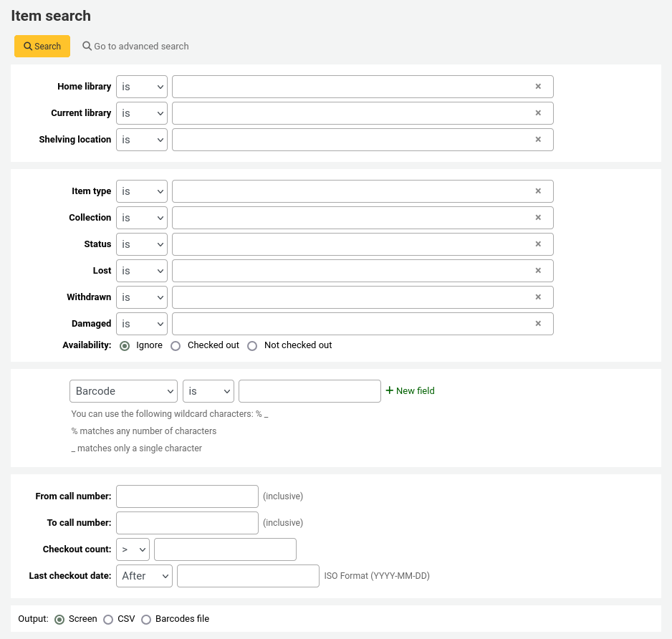Choose CSV as the output format
Image resolution: width=672 pixels, height=639 pixels.
[x=108, y=619]
